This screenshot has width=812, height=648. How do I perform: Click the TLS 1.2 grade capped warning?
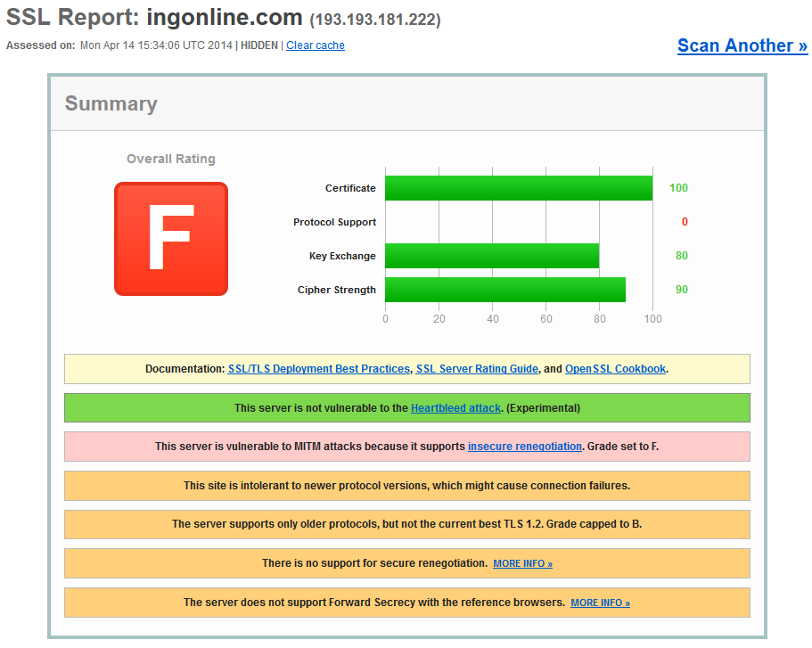(407, 524)
